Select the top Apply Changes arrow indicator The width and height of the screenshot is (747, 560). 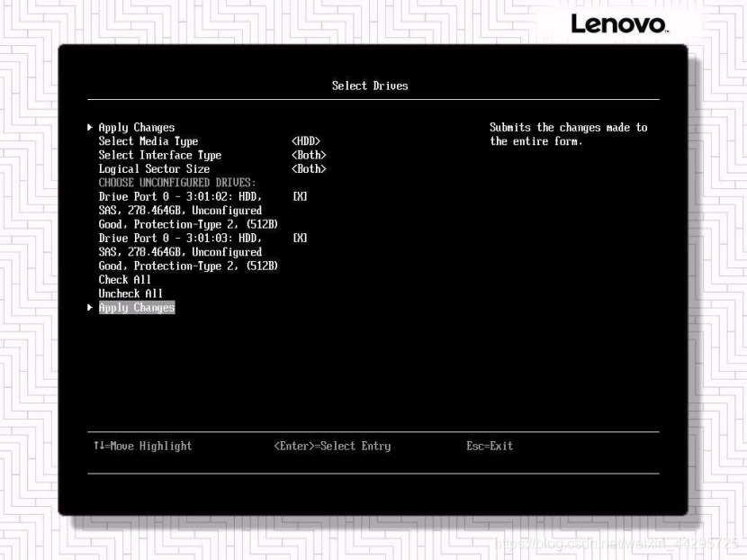(90, 127)
